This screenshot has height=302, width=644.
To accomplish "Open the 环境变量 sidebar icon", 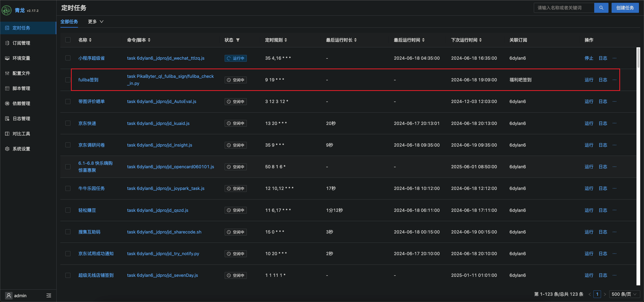I will (7, 58).
